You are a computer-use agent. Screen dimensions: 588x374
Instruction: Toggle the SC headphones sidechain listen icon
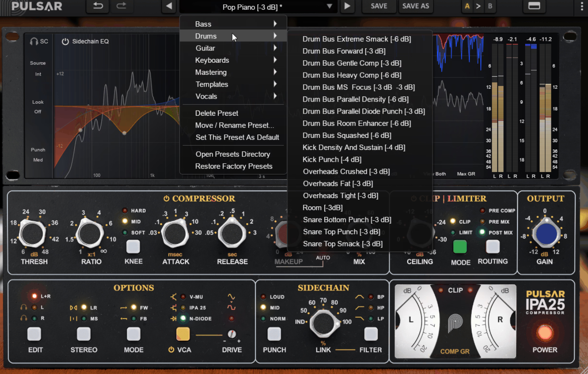34,41
